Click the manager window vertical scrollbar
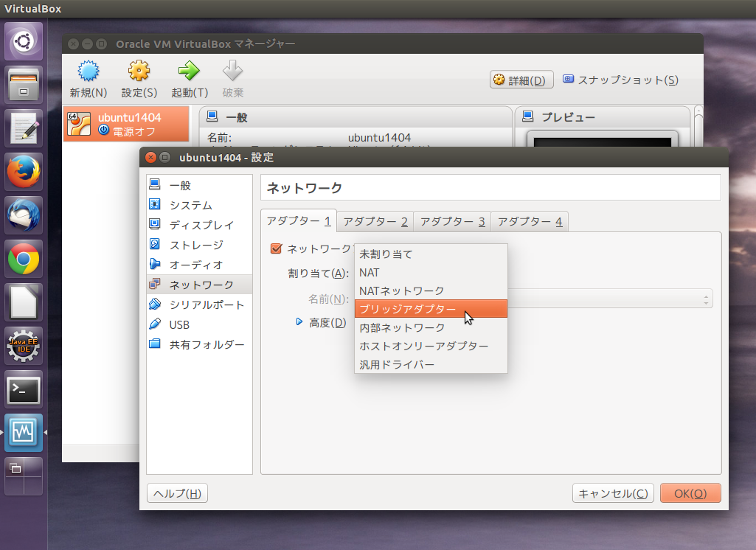Image resolution: width=756 pixels, height=550 pixels. point(698,126)
